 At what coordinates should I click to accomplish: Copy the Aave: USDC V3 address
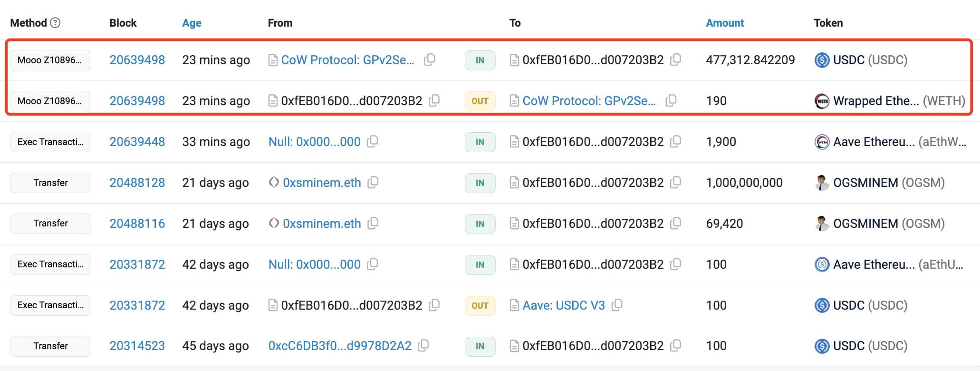617,305
